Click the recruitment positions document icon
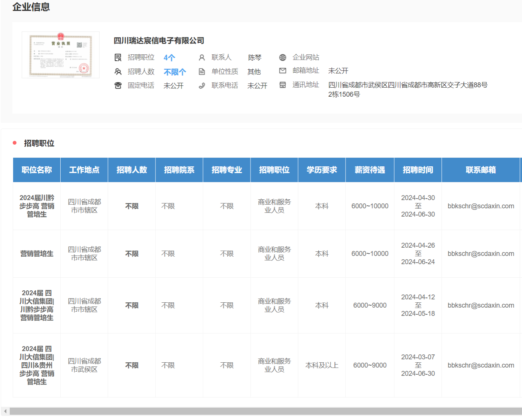 tap(118, 57)
